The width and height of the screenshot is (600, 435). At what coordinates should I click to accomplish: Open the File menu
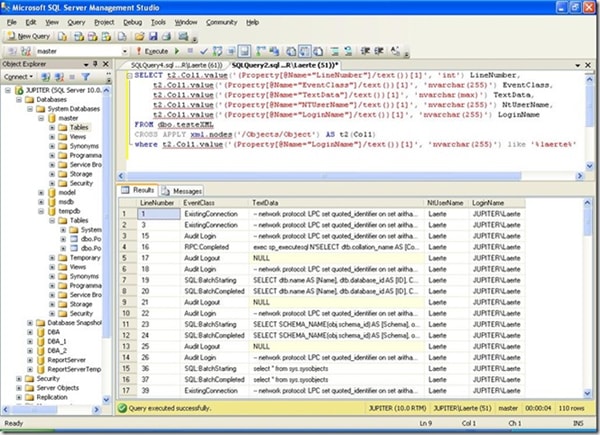tap(11, 22)
